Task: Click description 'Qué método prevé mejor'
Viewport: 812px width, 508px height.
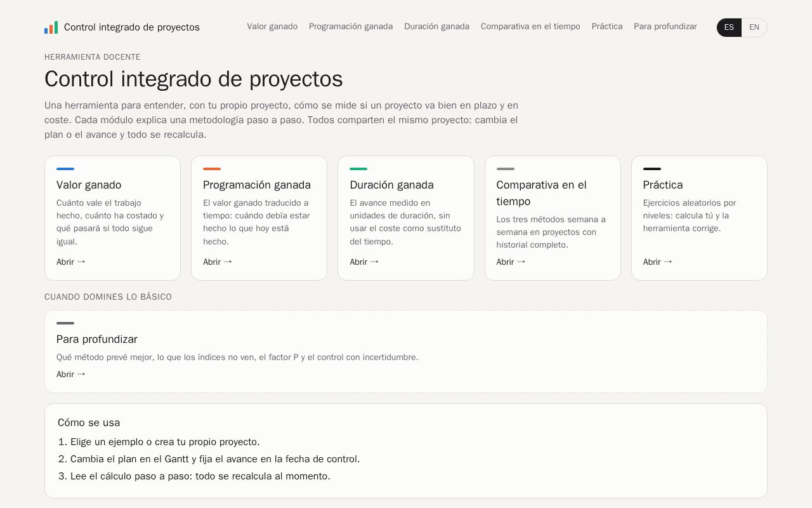Action: [x=237, y=357]
